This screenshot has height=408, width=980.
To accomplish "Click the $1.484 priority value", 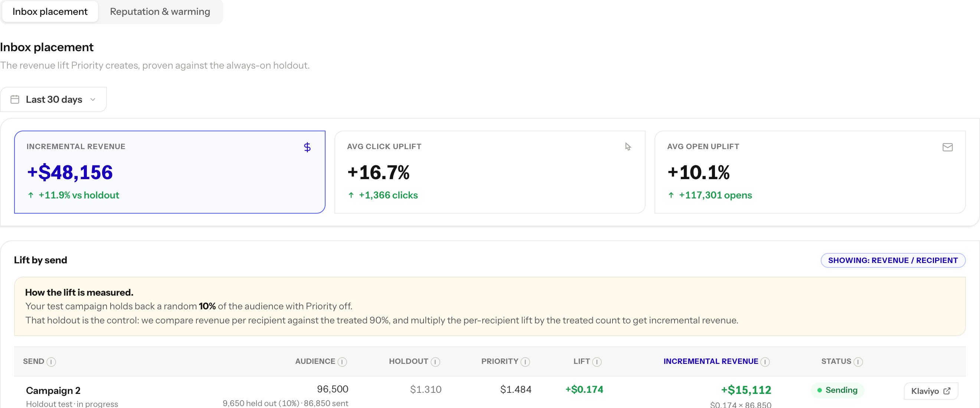I will point(516,389).
